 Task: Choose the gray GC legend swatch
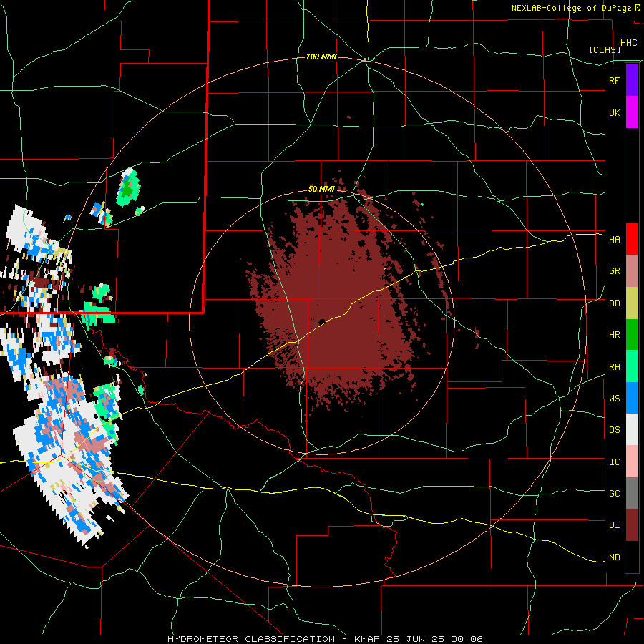(x=632, y=493)
